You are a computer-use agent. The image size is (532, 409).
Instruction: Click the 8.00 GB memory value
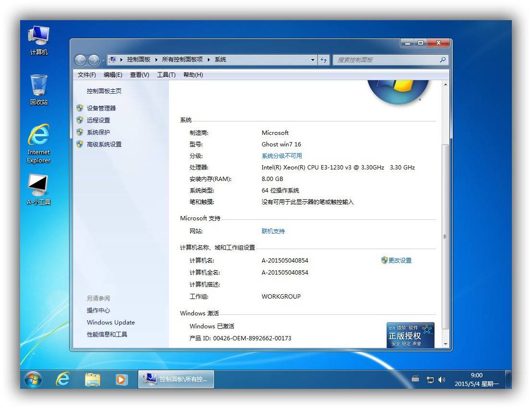tap(272, 179)
